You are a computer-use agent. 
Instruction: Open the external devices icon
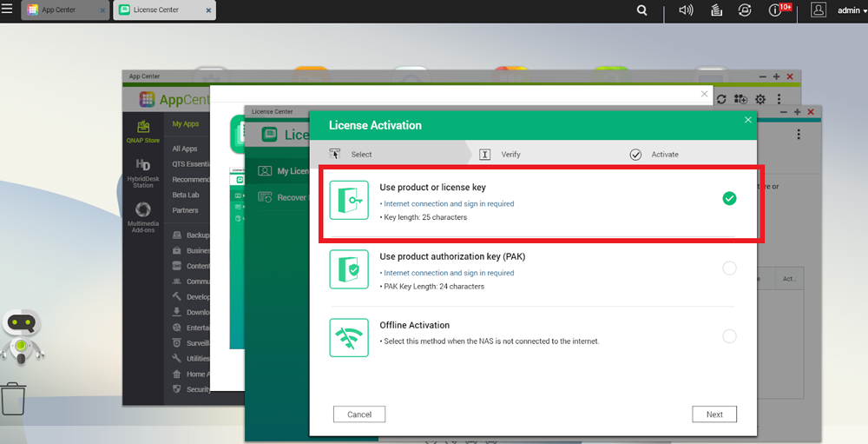point(745,10)
